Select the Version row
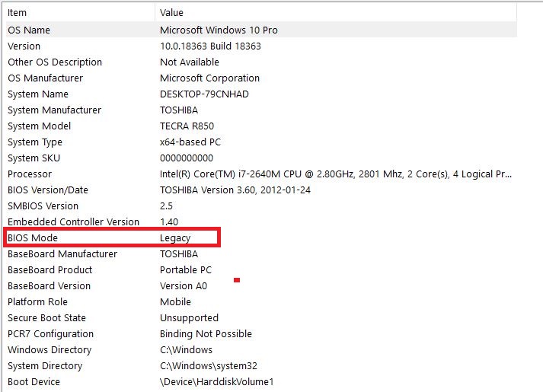The width and height of the screenshot is (543, 392). point(261,46)
